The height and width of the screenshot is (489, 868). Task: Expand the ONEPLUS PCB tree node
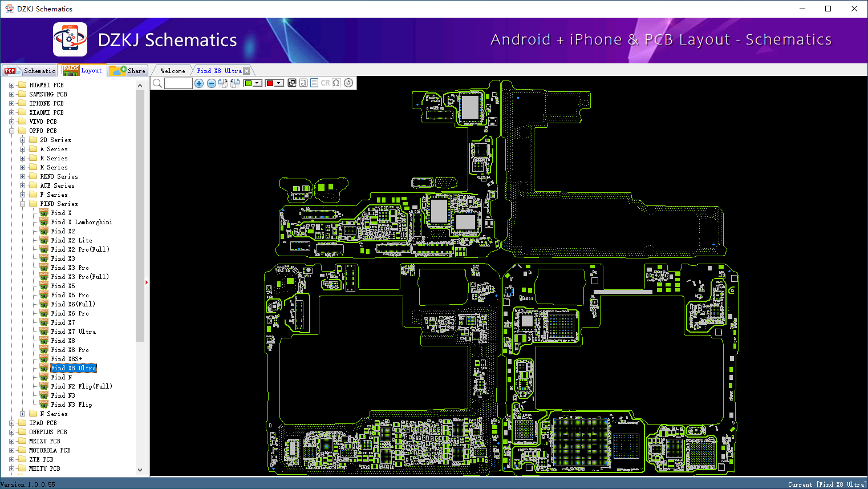pyautogui.click(x=11, y=432)
